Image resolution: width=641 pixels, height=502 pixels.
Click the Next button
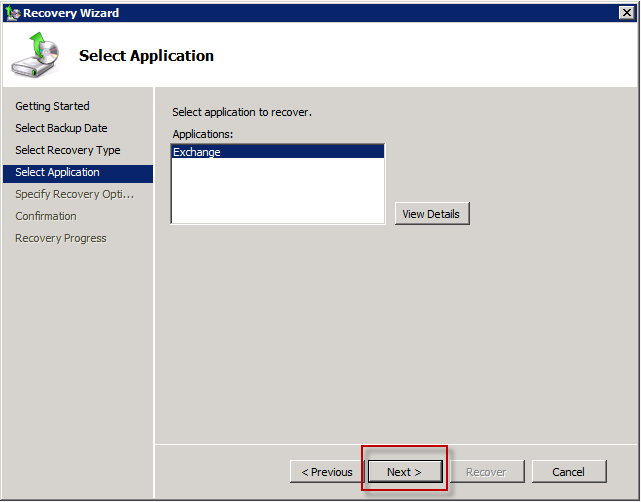pos(405,471)
